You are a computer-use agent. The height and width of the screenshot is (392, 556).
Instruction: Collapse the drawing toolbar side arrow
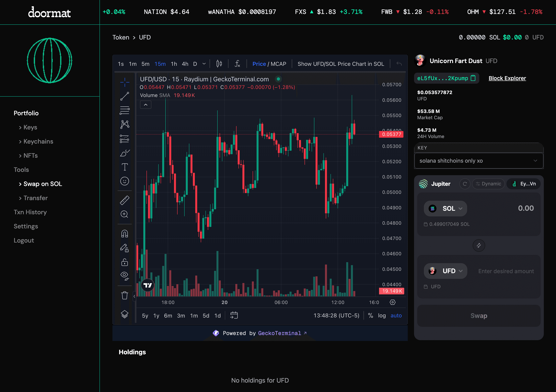point(134,296)
